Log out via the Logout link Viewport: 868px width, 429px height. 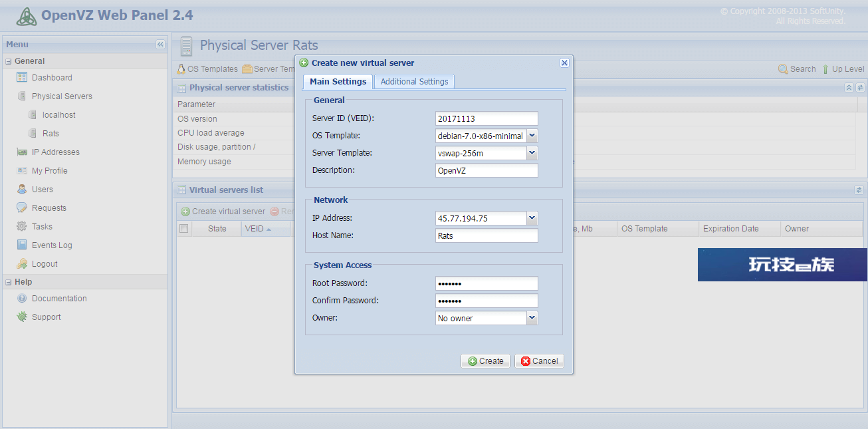(45, 264)
